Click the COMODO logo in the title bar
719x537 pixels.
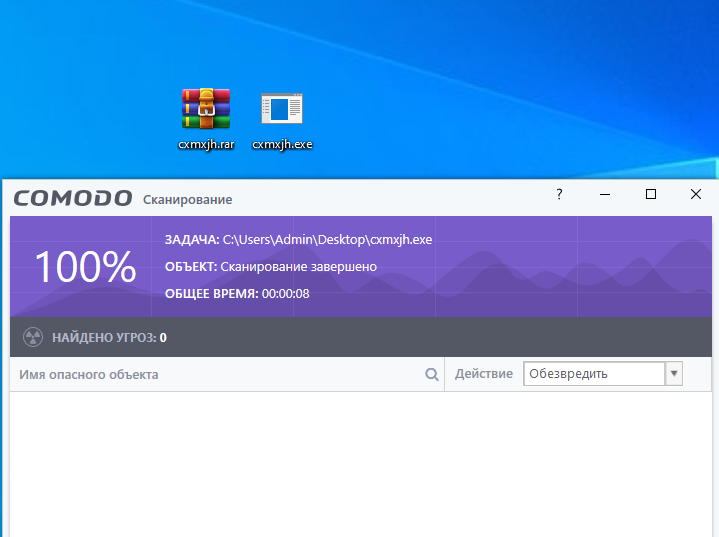[73, 199]
